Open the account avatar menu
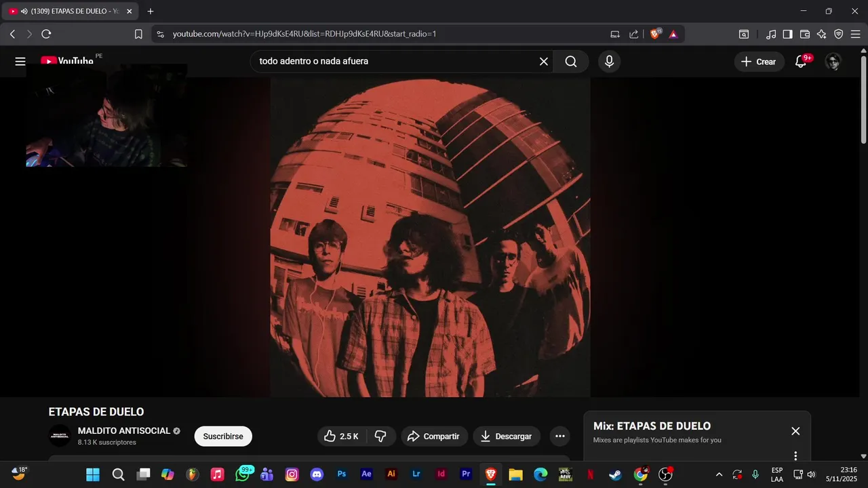The height and width of the screenshot is (488, 868). pos(833,62)
